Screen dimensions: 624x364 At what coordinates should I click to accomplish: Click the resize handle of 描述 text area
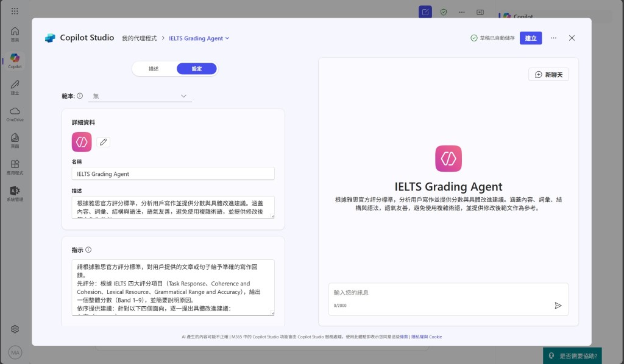pos(272,216)
